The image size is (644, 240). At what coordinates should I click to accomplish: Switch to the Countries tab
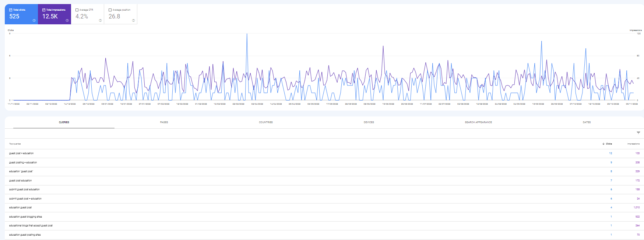coord(265,122)
